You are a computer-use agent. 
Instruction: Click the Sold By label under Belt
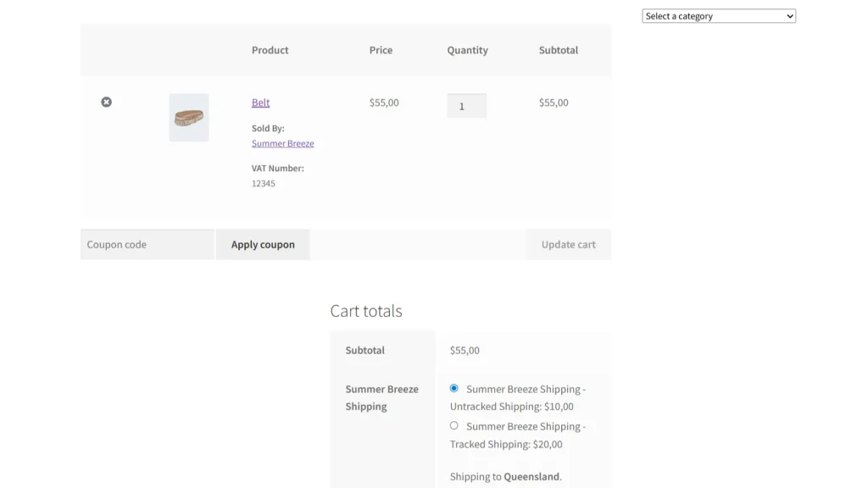pos(268,128)
